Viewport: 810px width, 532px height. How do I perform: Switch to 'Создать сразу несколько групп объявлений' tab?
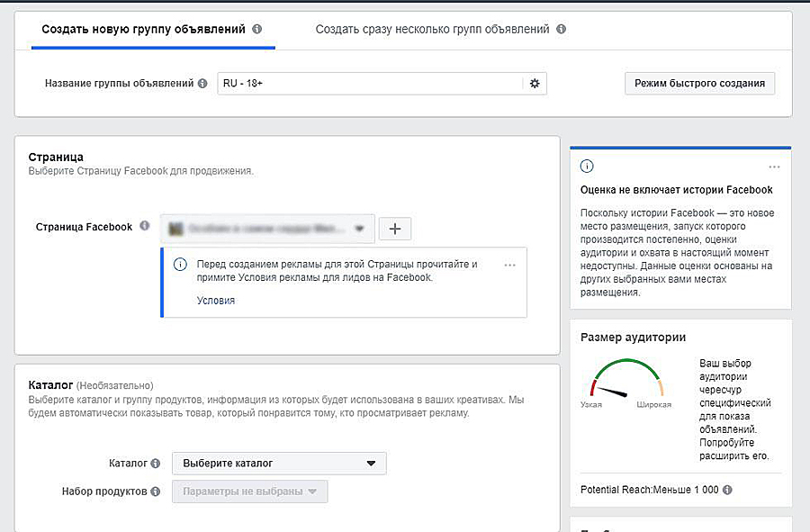(x=432, y=30)
